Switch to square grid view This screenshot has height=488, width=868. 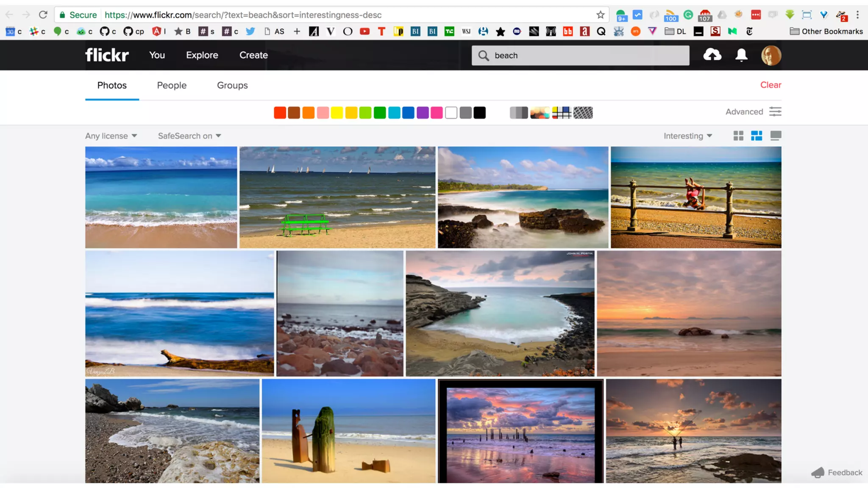[738, 136]
